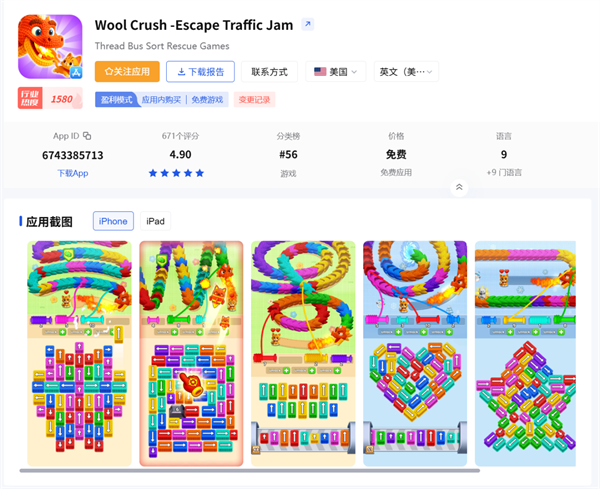Image resolution: width=600 pixels, height=489 pixels.
Task: Click the Wool Crush dragon app icon
Action: 50,46
